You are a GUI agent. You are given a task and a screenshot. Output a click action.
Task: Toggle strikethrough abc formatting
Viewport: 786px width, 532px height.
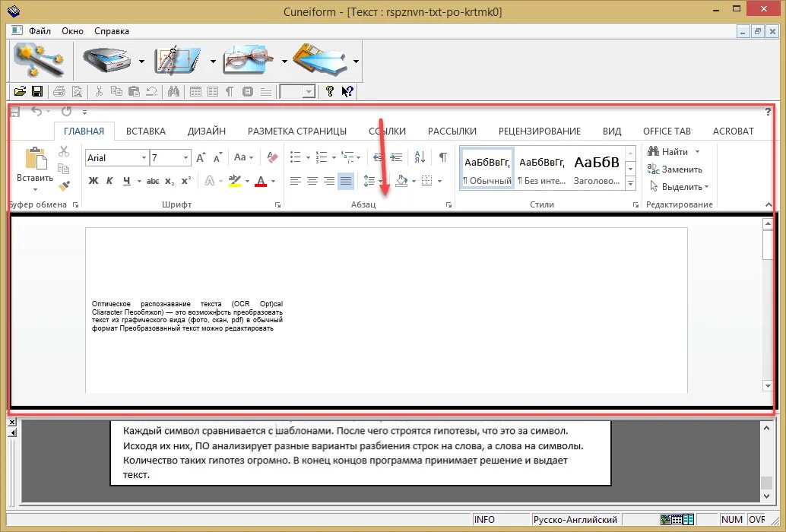pyautogui.click(x=153, y=182)
